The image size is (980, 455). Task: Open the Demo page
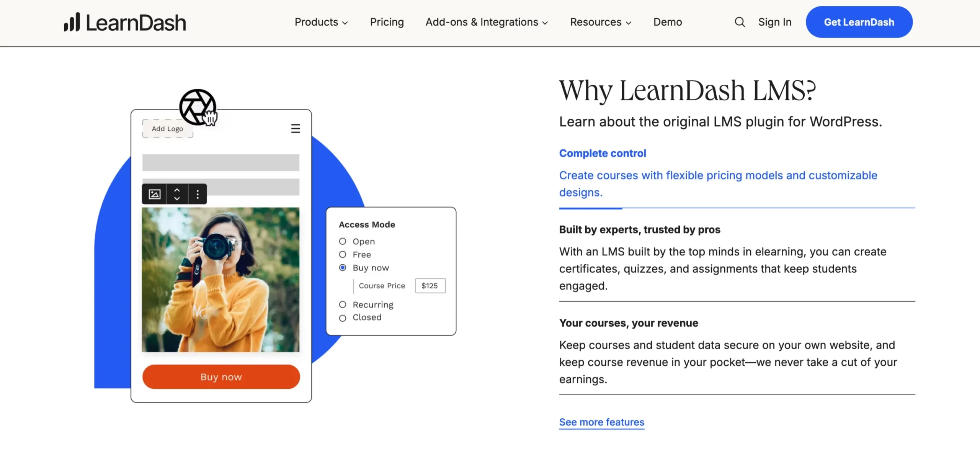click(668, 22)
